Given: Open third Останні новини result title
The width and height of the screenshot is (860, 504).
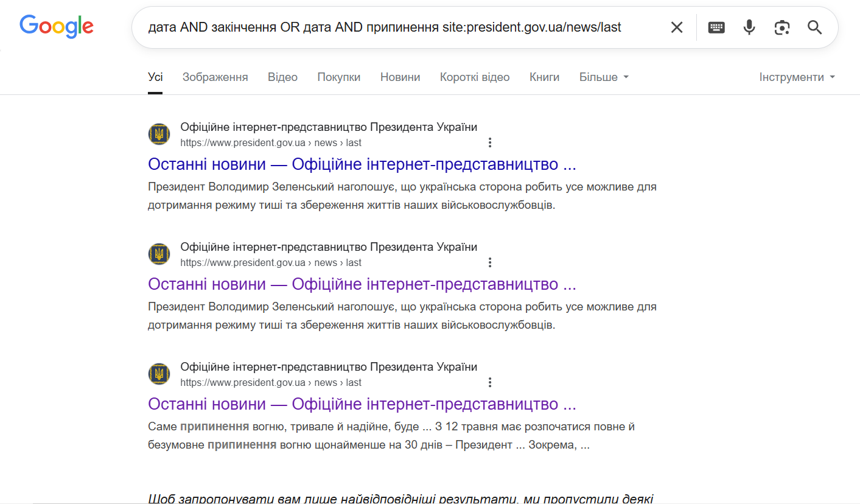Looking at the screenshot, I should point(362,404).
